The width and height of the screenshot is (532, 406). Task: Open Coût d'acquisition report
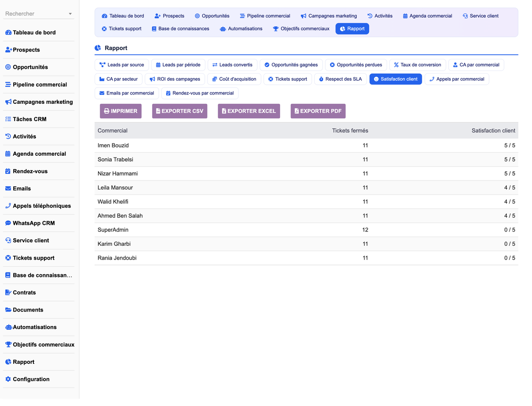point(234,79)
